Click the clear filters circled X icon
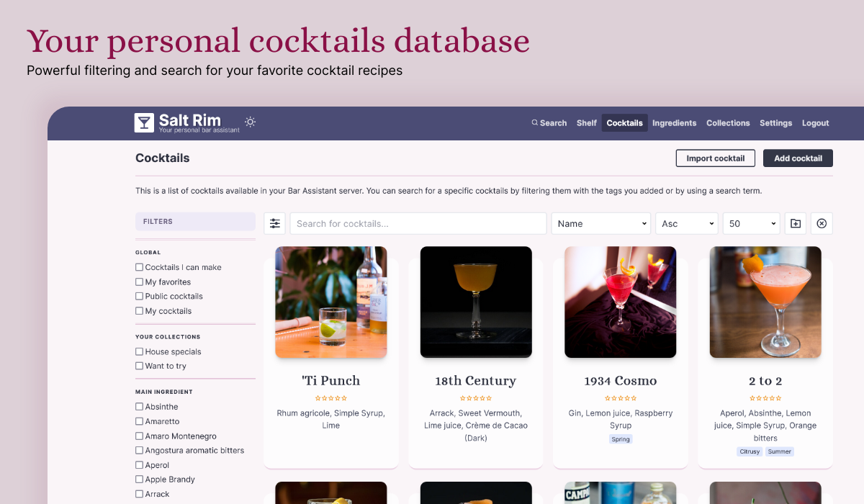The height and width of the screenshot is (504, 864). pyautogui.click(x=822, y=223)
